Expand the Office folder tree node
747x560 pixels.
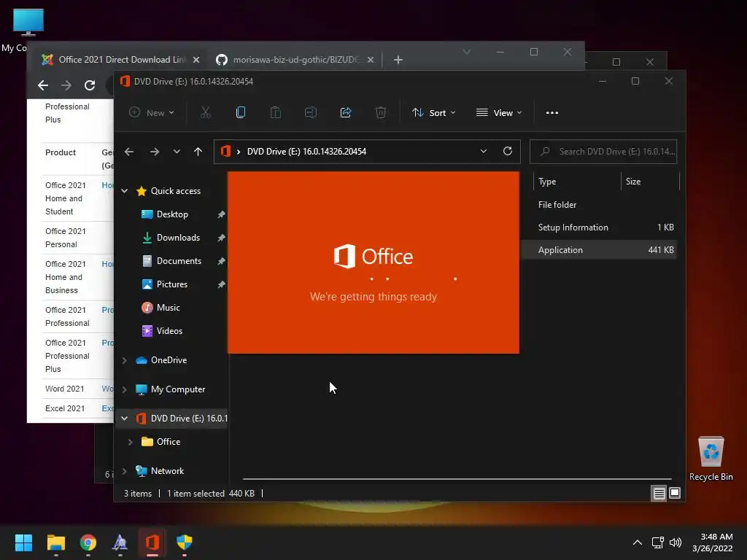[x=130, y=442]
